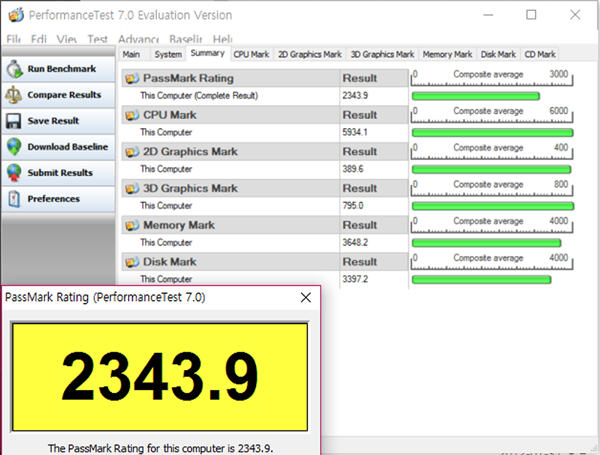The image size is (600, 455).
Task: Click the Download Baseline button label
Action: point(68,147)
